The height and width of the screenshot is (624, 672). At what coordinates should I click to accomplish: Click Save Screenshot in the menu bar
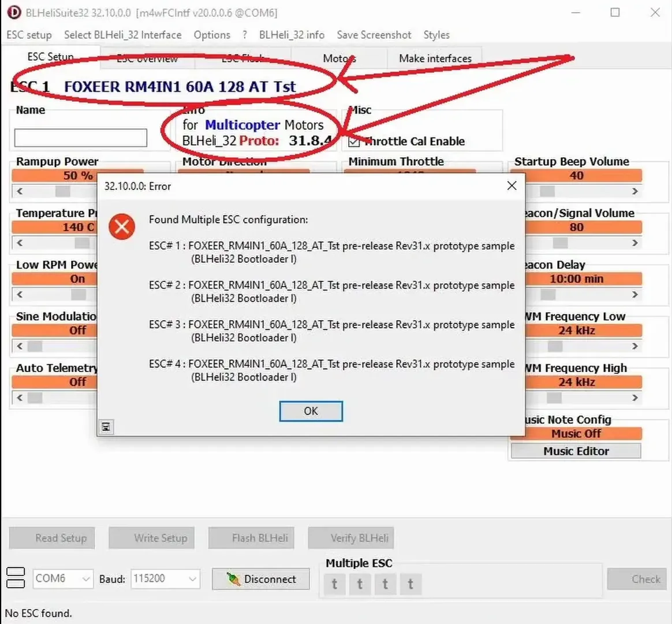(374, 35)
